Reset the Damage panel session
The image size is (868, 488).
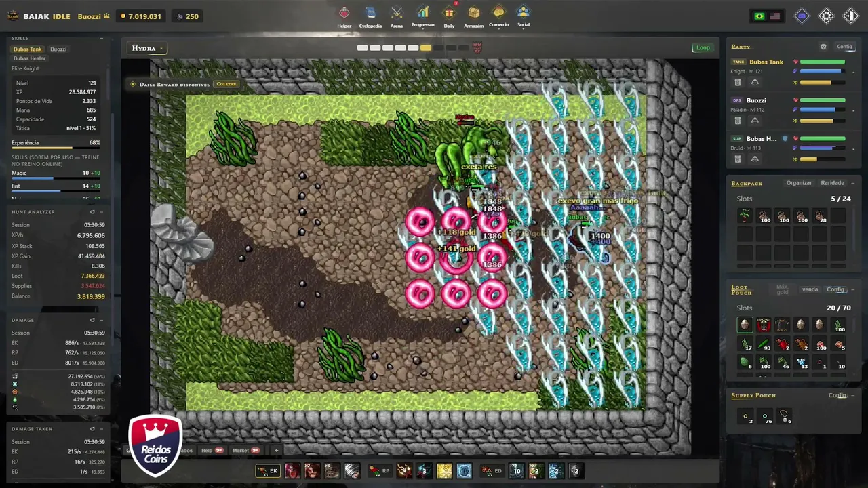point(92,320)
